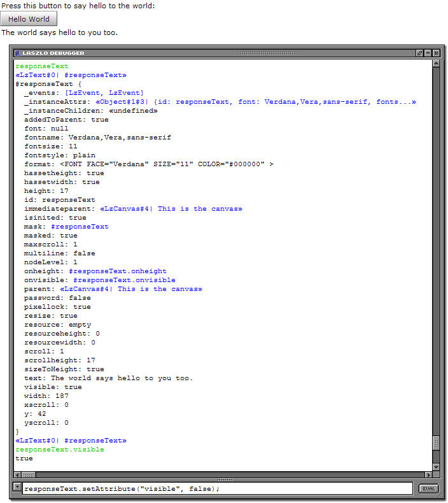
Task: Click the Laszlo Debugger title bar grip
Action: tap(268, 53)
